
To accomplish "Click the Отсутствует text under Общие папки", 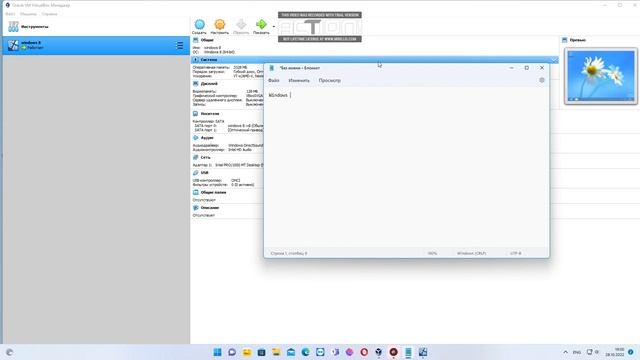I will 204,200.
